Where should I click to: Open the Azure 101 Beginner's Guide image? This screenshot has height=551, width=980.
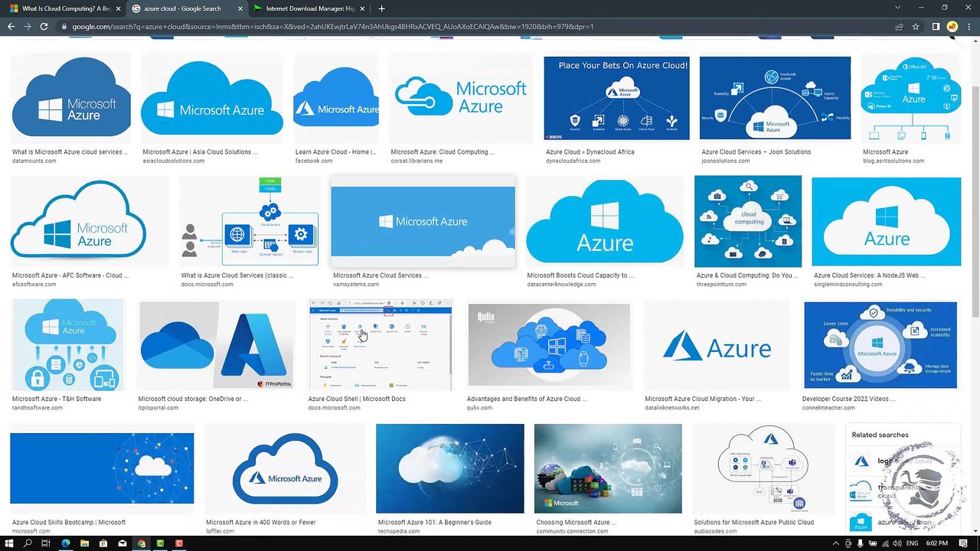[x=450, y=468]
